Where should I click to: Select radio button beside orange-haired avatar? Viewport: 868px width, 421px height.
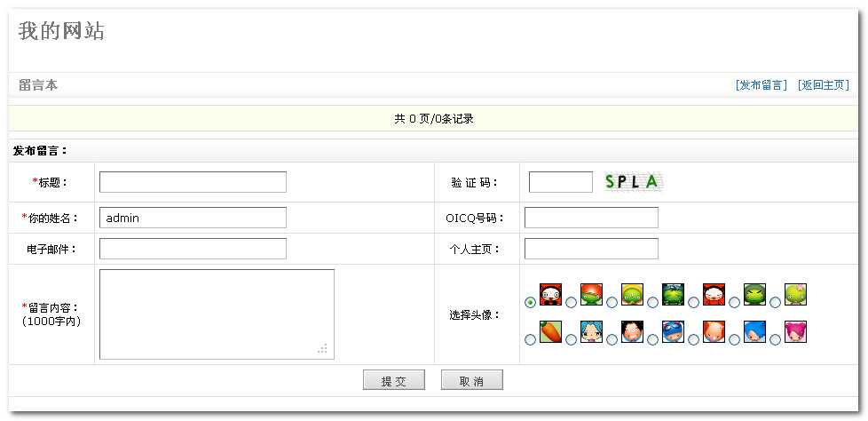point(694,339)
